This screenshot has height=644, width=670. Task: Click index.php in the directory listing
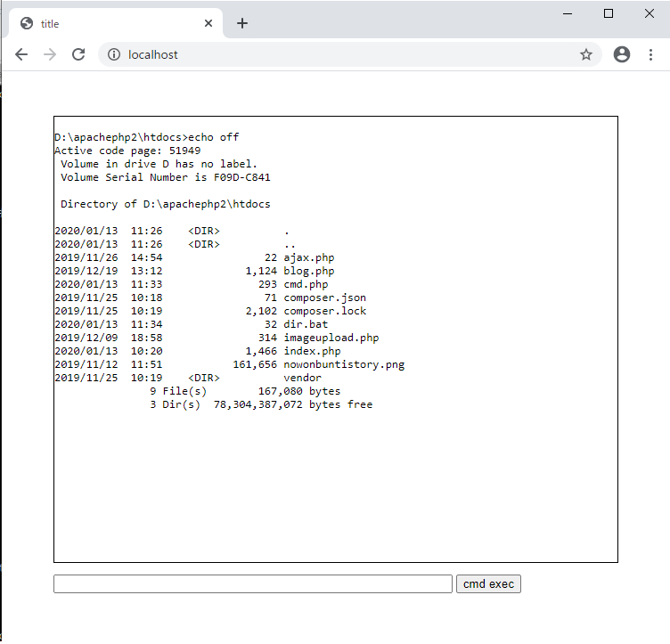pos(312,351)
